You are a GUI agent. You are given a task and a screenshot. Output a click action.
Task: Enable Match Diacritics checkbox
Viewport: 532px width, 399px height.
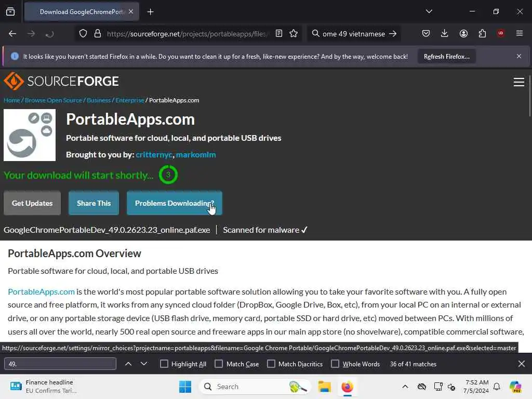coord(271,364)
